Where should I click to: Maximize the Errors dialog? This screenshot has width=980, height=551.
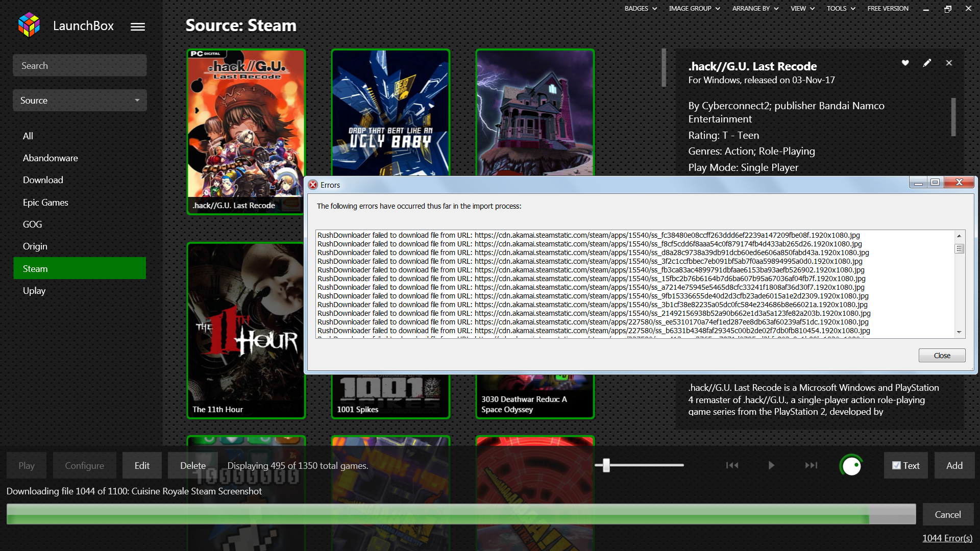[935, 182]
